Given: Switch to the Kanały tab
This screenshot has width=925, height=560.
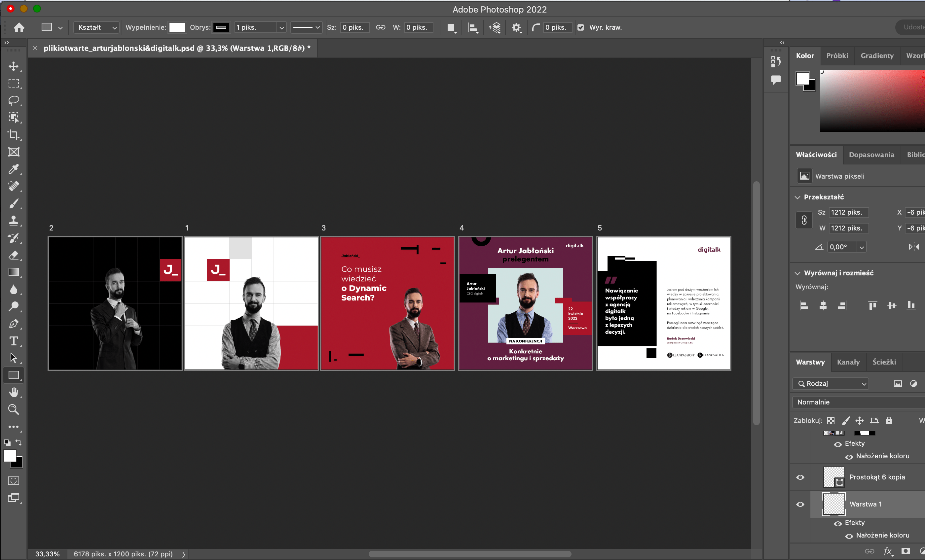Looking at the screenshot, I should (848, 362).
